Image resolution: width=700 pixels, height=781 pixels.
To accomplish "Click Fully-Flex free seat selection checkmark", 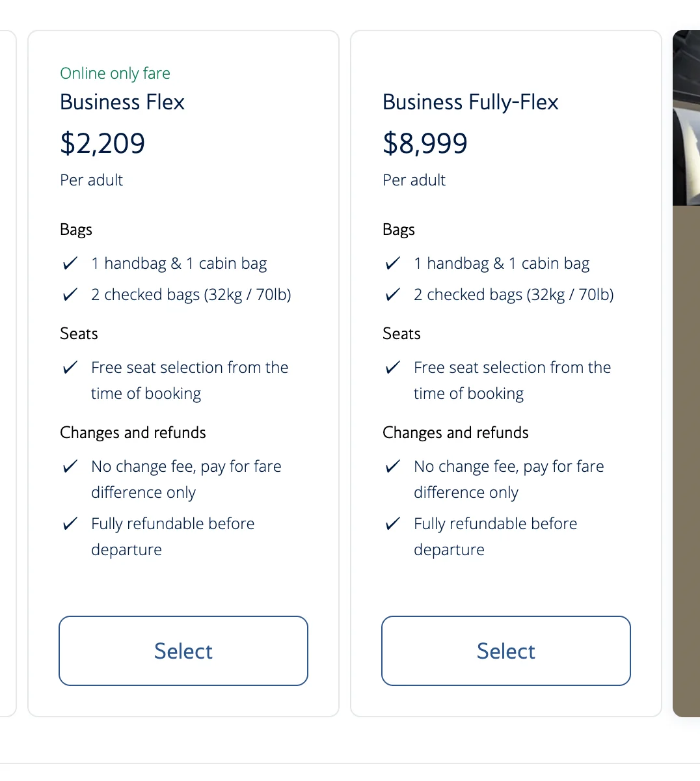I will point(393,368).
